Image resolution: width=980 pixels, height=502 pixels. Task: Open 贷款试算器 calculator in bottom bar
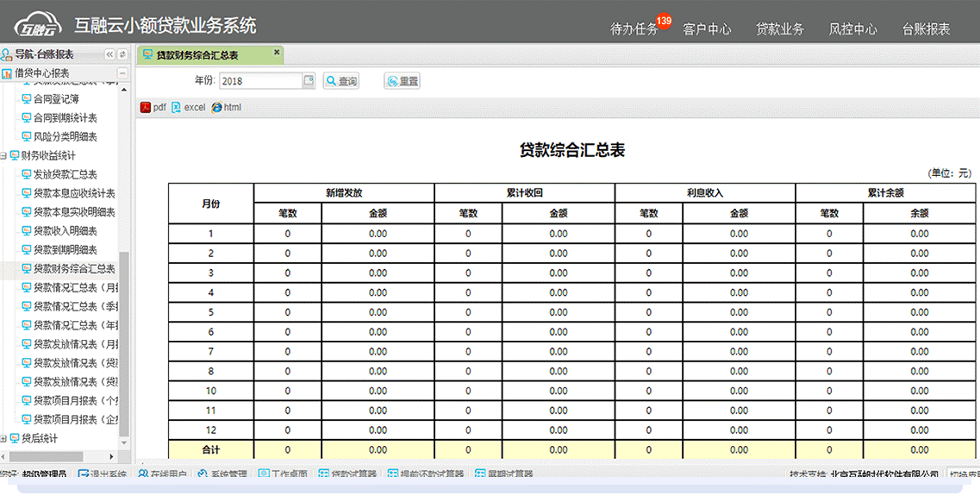[347, 474]
